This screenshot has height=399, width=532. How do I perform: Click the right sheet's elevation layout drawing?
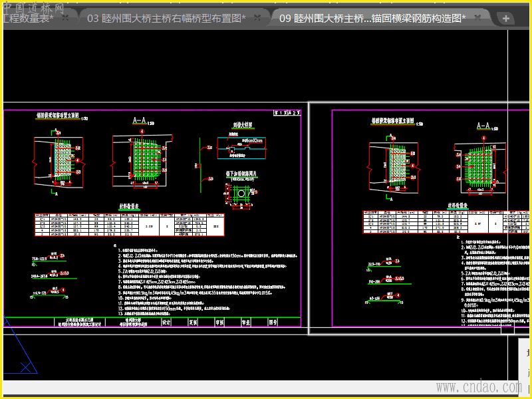pyautogui.click(x=397, y=164)
